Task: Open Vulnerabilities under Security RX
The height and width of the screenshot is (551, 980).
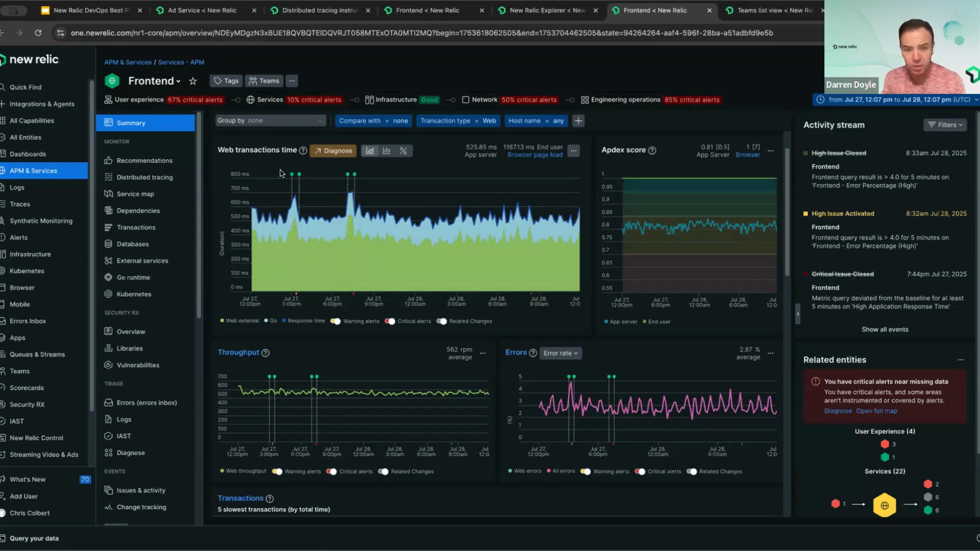Action: [138, 365]
